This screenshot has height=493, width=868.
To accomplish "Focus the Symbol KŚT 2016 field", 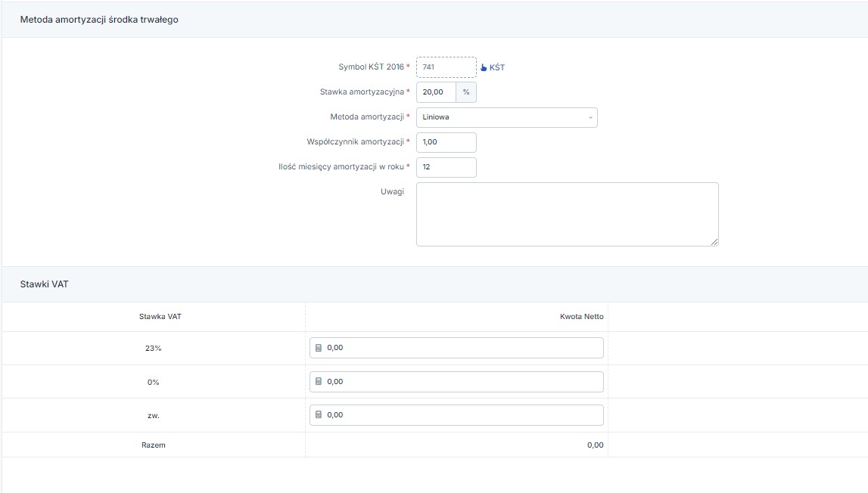I will tap(446, 67).
